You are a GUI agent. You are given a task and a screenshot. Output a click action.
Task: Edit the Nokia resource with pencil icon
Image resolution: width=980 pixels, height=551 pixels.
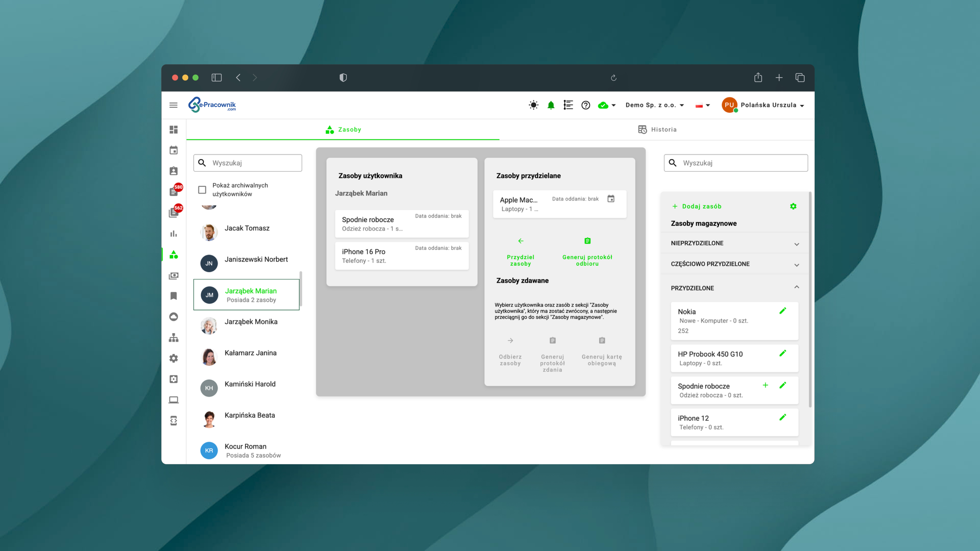pos(783,311)
